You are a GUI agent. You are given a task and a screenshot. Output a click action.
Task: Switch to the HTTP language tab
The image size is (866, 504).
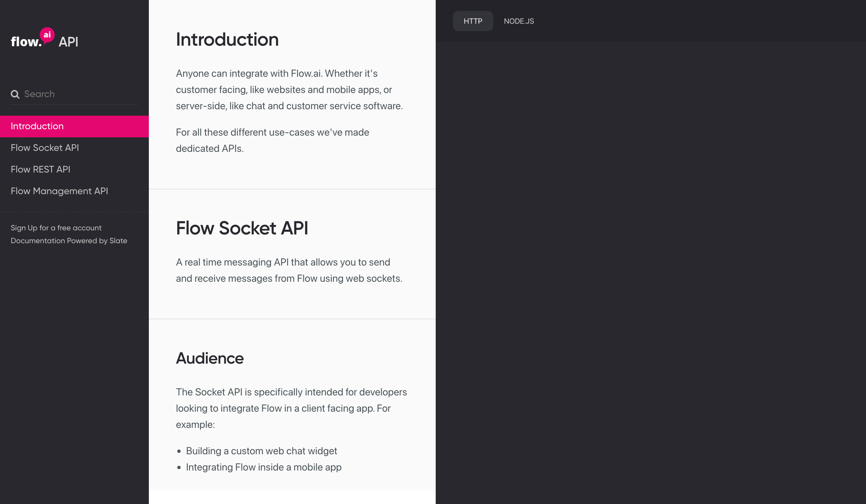pyautogui.click(x=473, y=21)
